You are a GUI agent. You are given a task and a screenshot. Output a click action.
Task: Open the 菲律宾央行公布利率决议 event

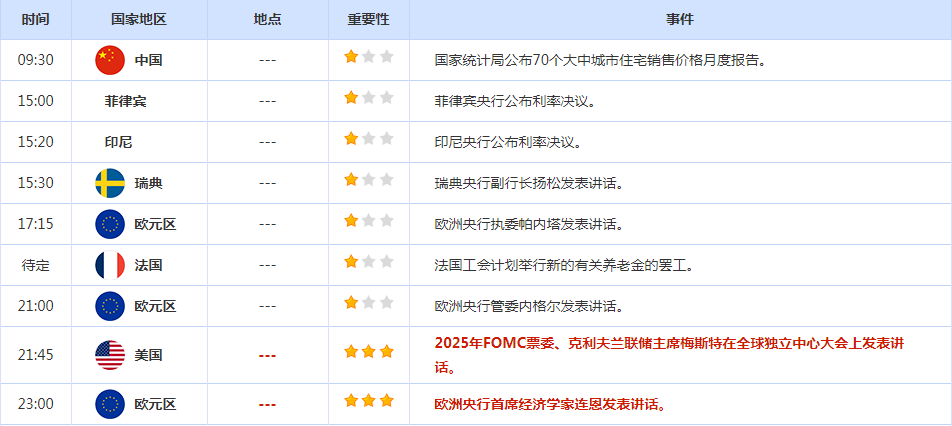515,101
